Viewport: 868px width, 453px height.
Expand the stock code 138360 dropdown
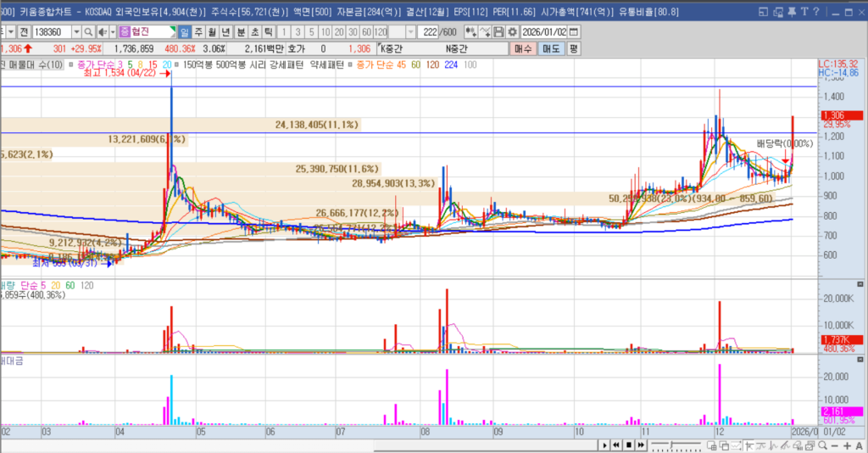75,31
